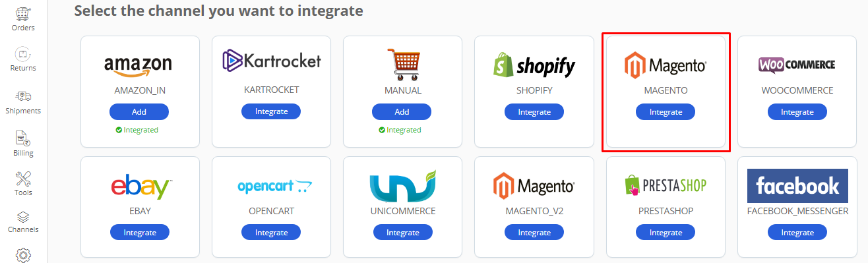Viewport: 868px width, 263px height.
Task: Integrate the PRESTASHOP channel
Action: [x=666, y=233]
